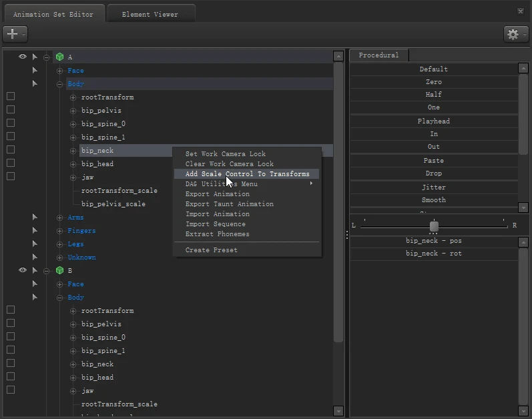Click the selection arrow beside Fingers group
Viewport: 532px width, 419px height.
coord(35,231)
